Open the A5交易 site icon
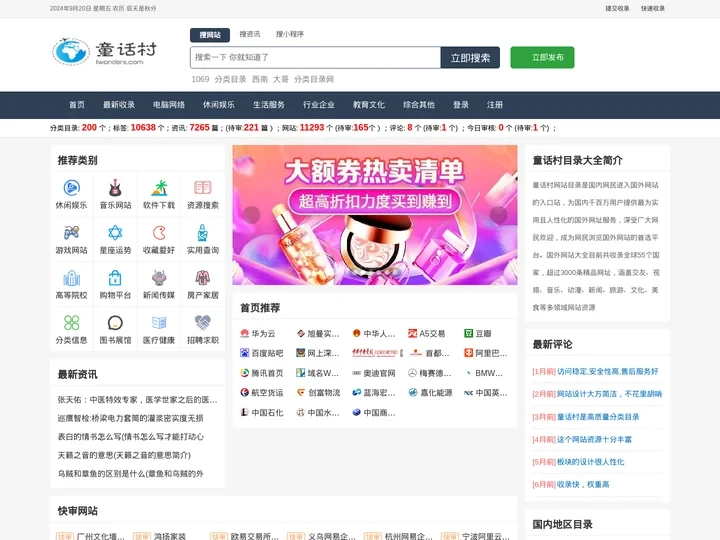The height and width of the screenshot is (540, 720). click(x=412, y=333)
